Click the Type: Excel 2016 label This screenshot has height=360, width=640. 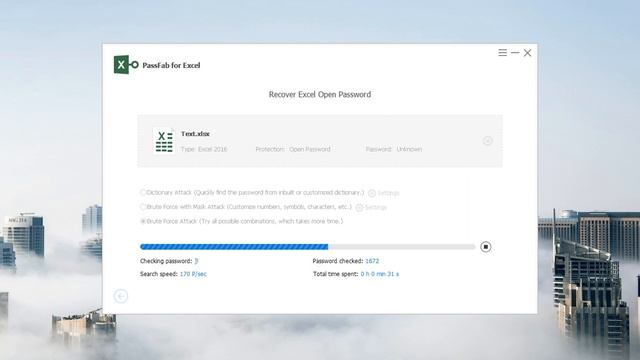(x=204, y=149)
